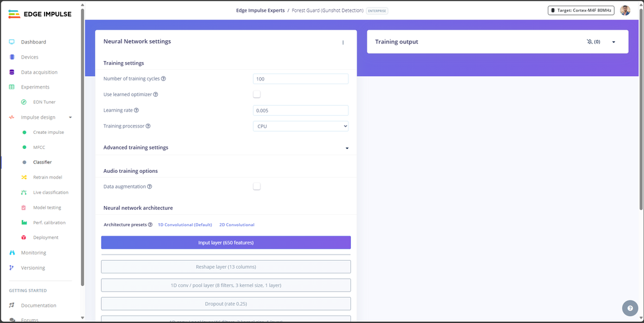Click the Edge Impulse logo
Image resolution: width=644 pixels, height=323 pixels.
pyautogui.click(x=40, y=14)
